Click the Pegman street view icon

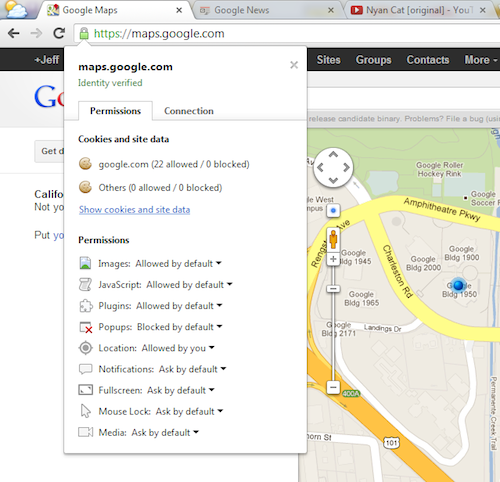click(x=333, y=239)
